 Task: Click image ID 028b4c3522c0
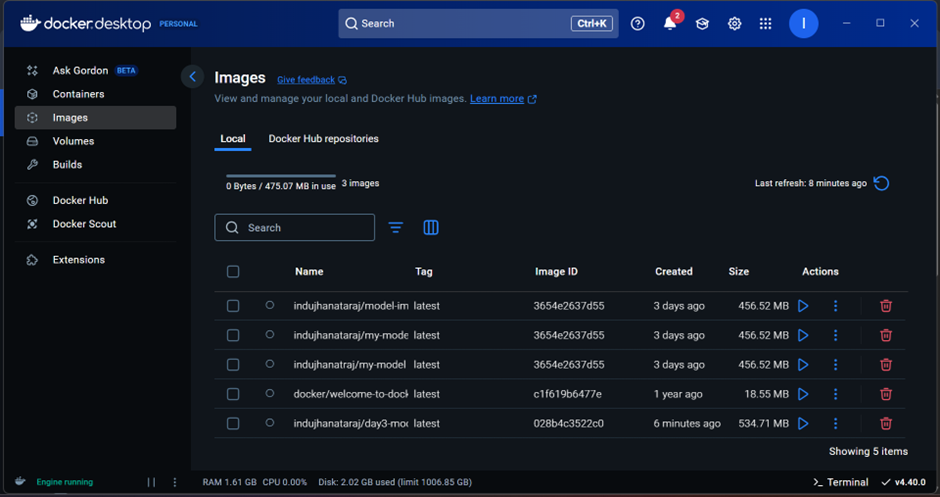point(568,423)
